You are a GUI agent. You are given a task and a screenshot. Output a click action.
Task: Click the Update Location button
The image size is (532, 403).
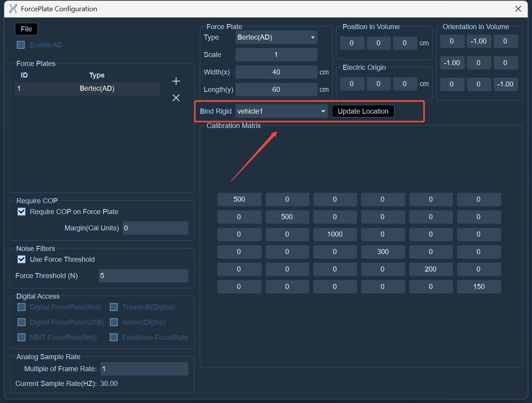tap(363, 111)
